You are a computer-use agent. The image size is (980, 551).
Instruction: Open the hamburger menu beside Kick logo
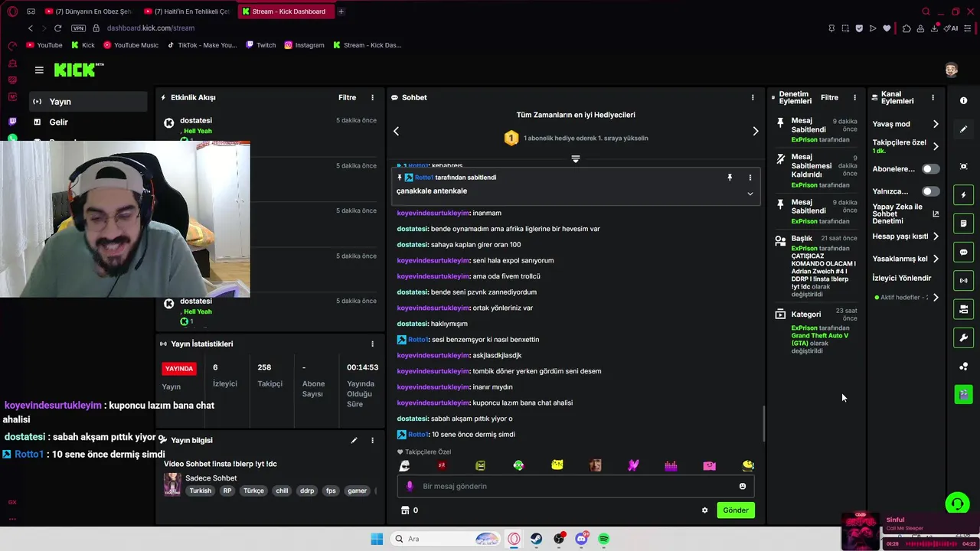coord(39,70)
